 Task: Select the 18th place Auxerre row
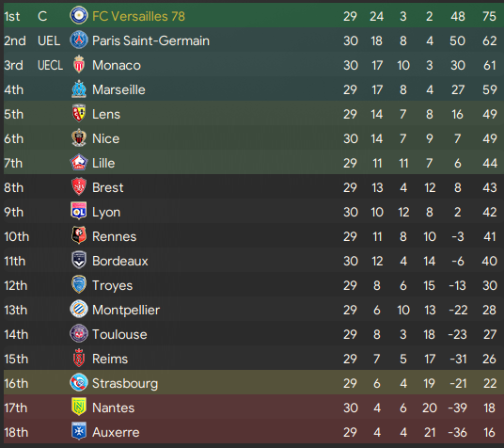tap(254, 432)
